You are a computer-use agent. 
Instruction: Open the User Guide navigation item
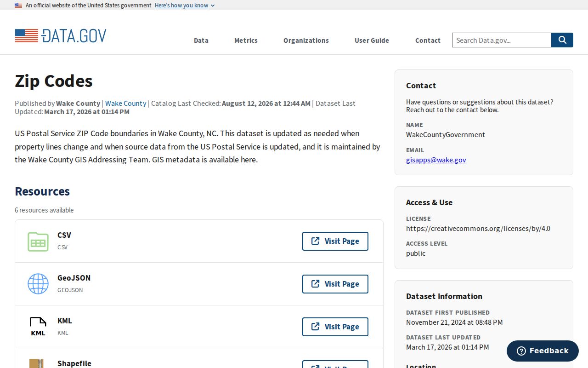point(372,40)
